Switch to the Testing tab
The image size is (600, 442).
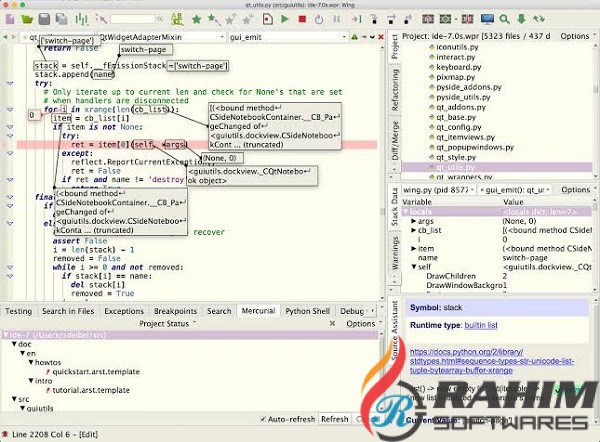coord(18,311)
